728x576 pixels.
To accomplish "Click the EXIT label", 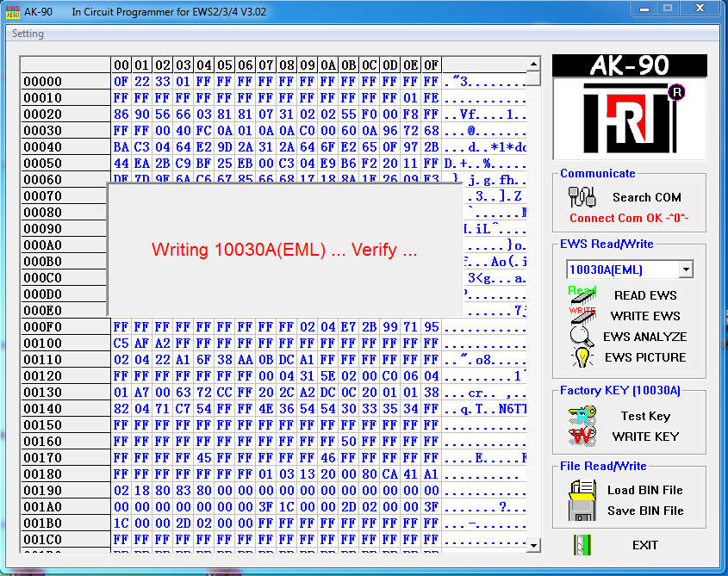I will point(645,545).
